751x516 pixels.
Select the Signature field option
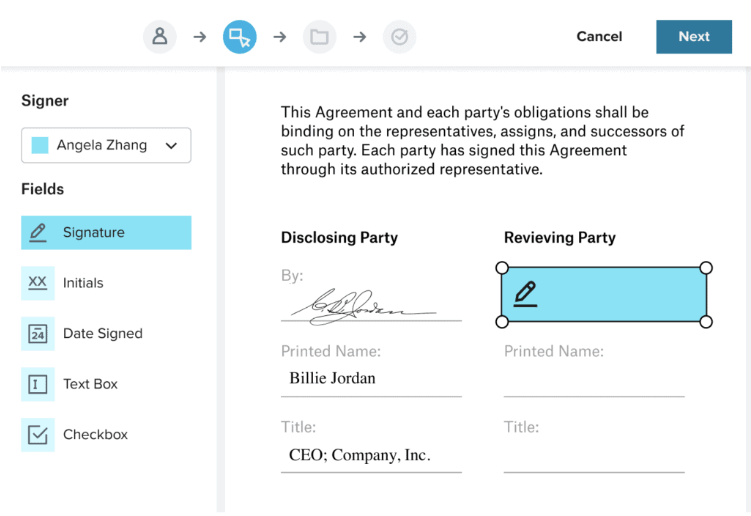click(x=106, y=232)
